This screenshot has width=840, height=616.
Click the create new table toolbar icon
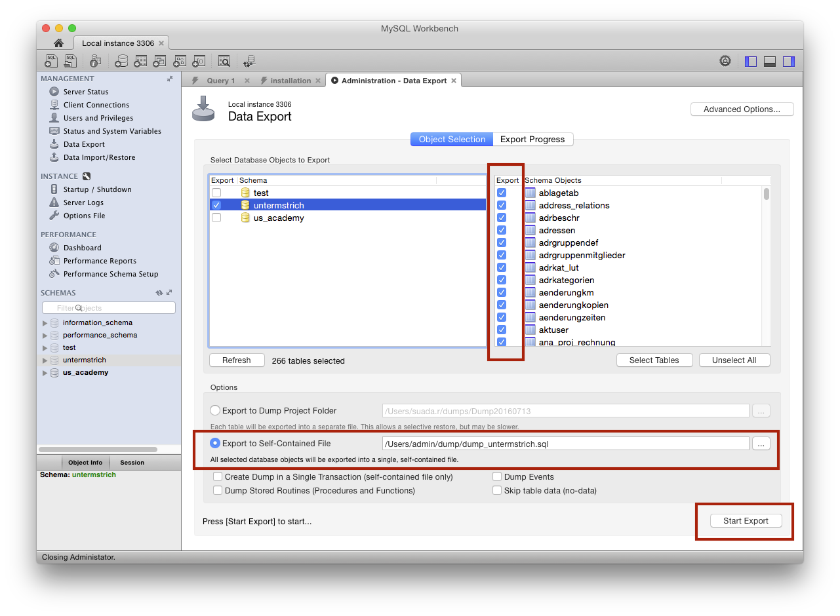pyautogui.click(x=140, y=61)
